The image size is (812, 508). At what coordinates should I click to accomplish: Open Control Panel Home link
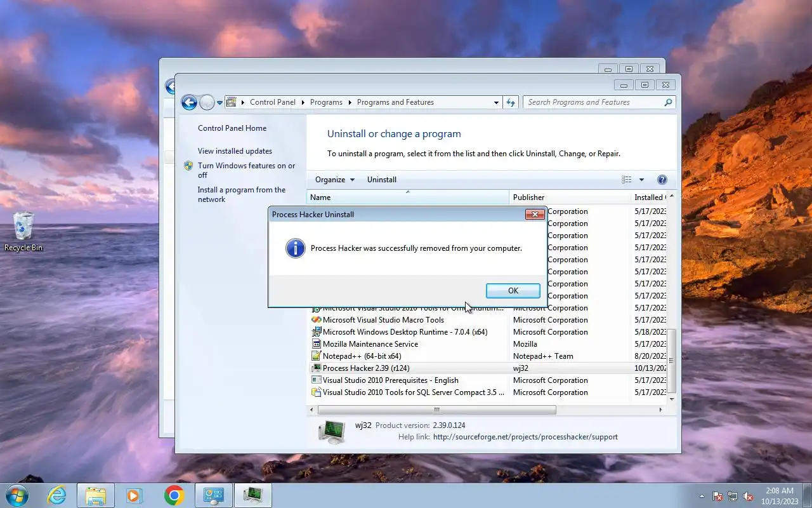[232, 128]
